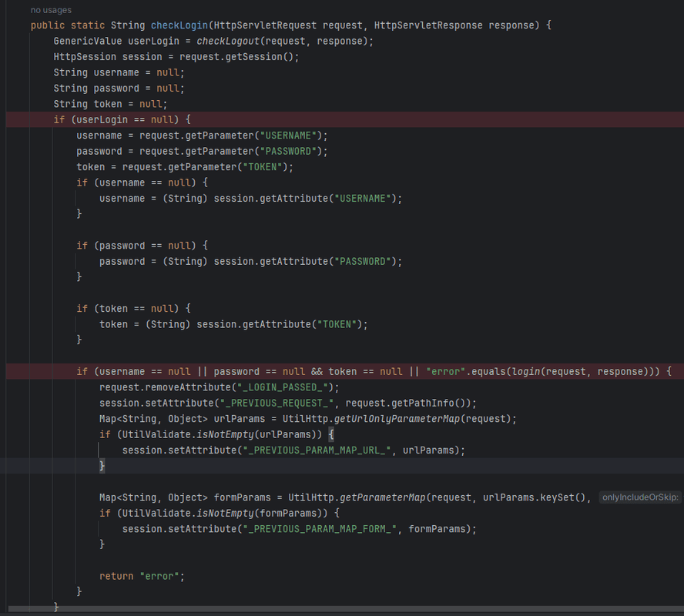
Task: Click the "_PREVIOUS_REQUEST_" string literal
Action: coord(277,403)
